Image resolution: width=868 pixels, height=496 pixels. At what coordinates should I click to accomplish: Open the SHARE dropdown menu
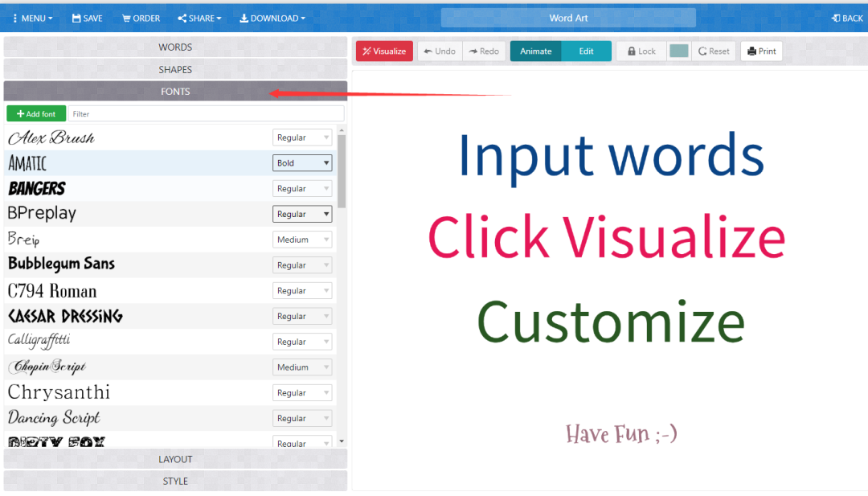click(199, 18)
